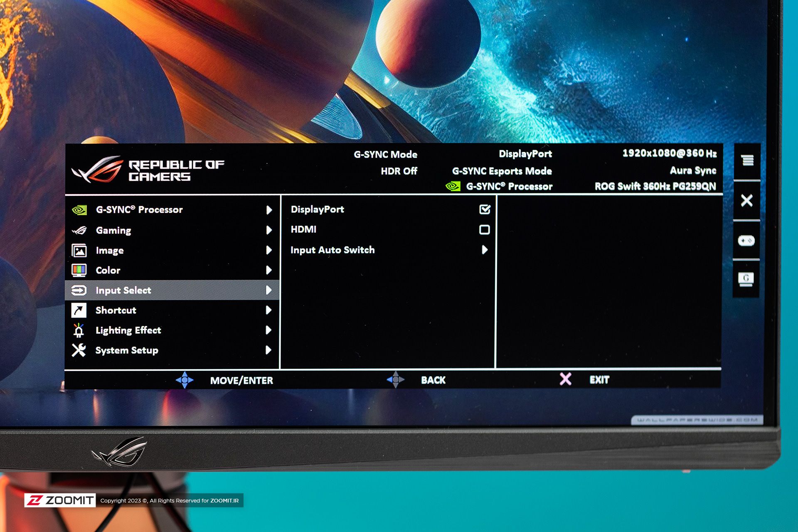This screenshot has width=798, height=532.
Task: Click the ROG eye Gaming icon
Action: click(79, 230)
